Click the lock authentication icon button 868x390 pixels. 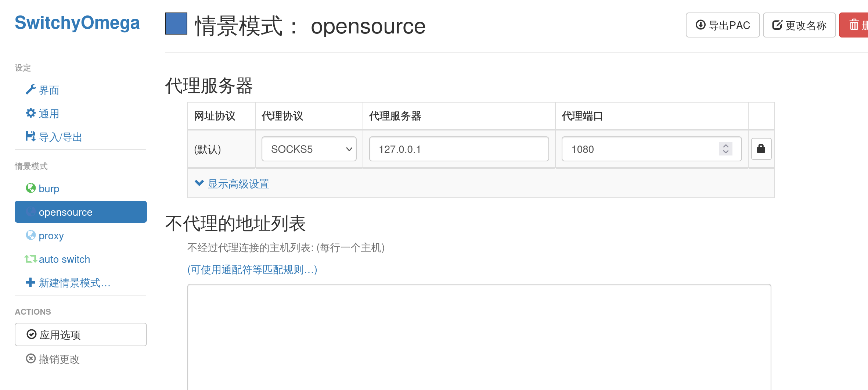coord(761,149)
